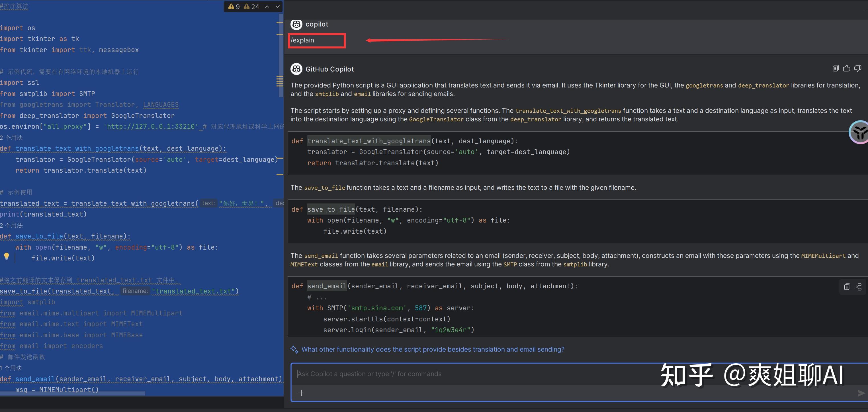
Task: Click inline 'googletrans' term in Copilot explanation
Action: pos(704,86)
